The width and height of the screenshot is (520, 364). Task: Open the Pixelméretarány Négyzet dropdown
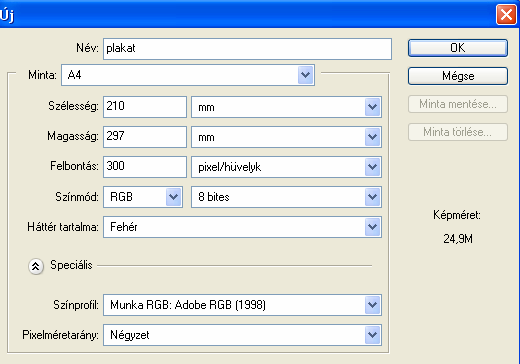coord(242,335)
